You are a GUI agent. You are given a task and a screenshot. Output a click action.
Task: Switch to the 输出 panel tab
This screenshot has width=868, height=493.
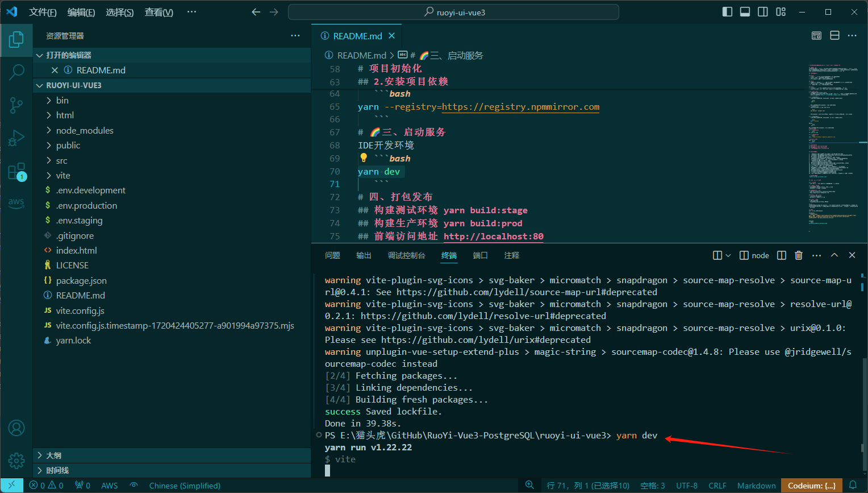(x=364, y=255)
